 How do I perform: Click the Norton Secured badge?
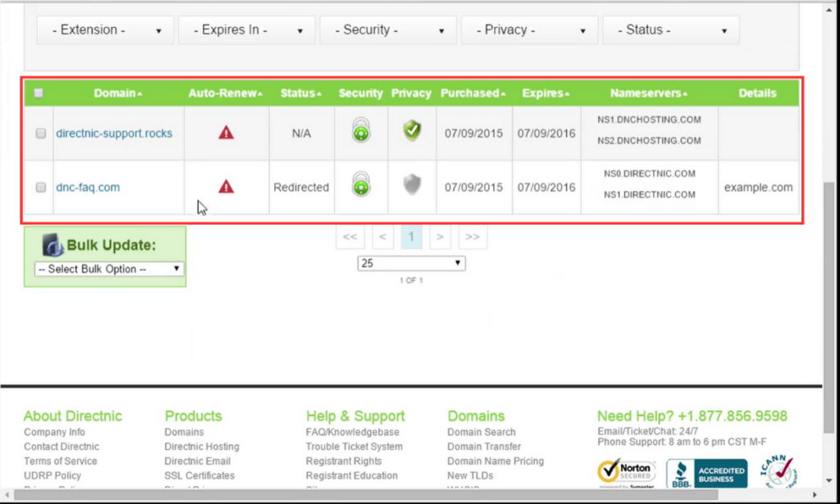click(x=626, y=472)
